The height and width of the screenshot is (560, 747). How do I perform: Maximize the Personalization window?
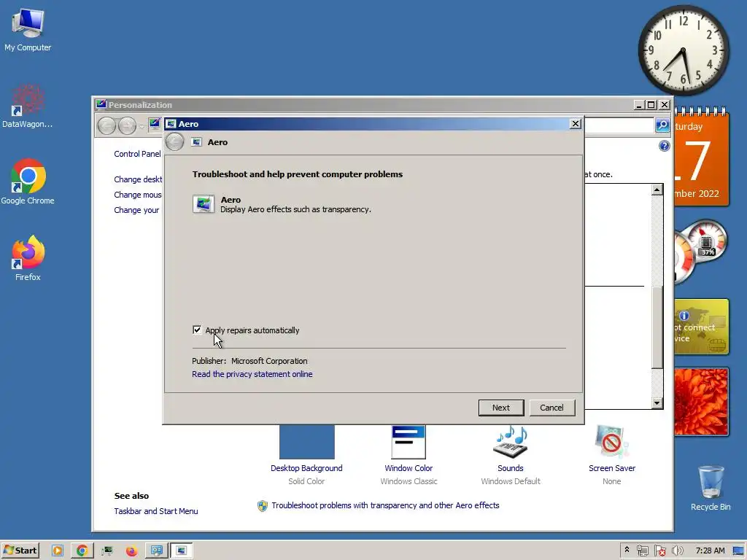pyautogui.click(x=651, y=105)
